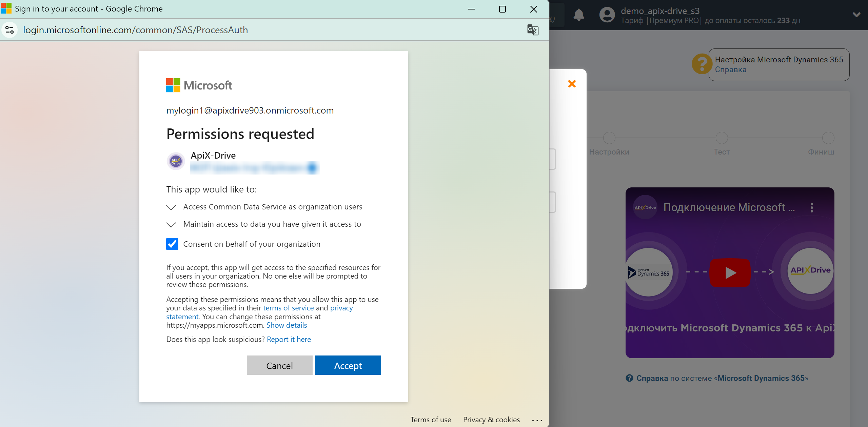Click the Report it here link

(x=289, y=339)
